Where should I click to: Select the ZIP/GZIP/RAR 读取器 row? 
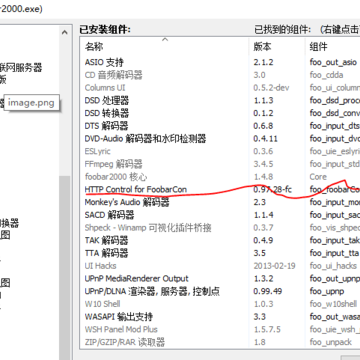(220, 342)
